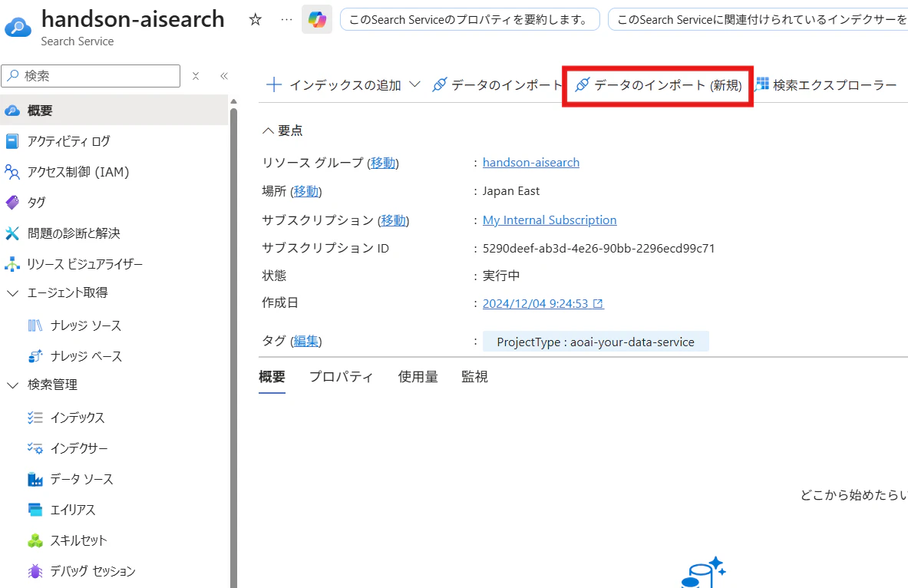The height and width of the screenshot is (588, 908).
Task: Click the インデクサー gear-list icon
Action: [x=35, y=448]
